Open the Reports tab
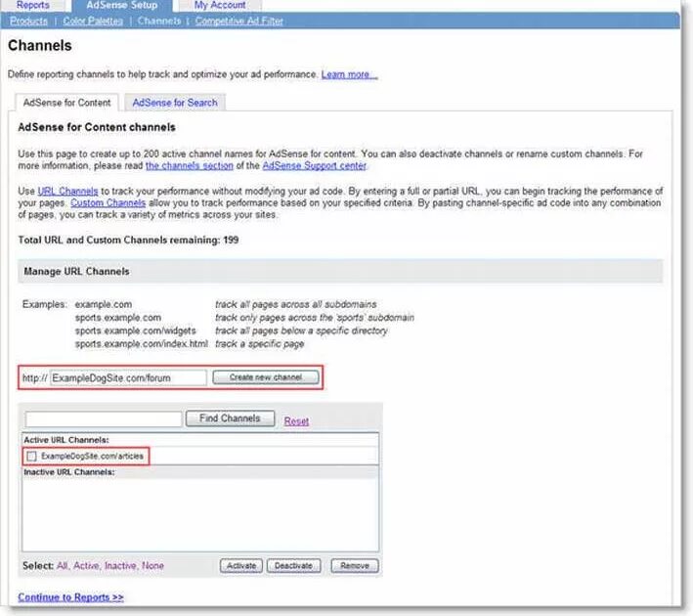693x616 pixels. click(32, 5)
